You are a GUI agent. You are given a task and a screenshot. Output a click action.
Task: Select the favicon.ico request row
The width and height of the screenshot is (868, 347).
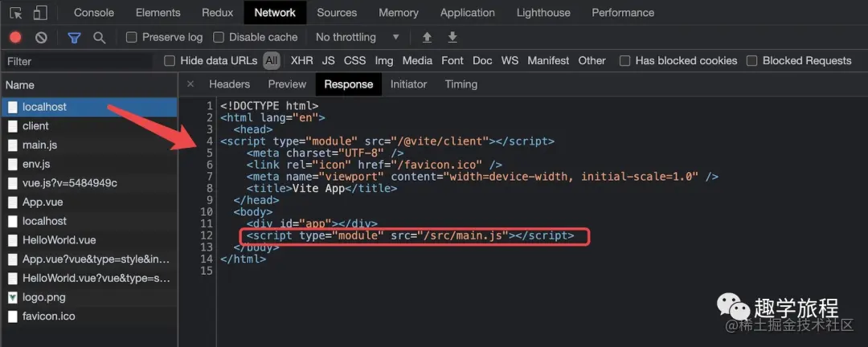[x=88, y=316]
